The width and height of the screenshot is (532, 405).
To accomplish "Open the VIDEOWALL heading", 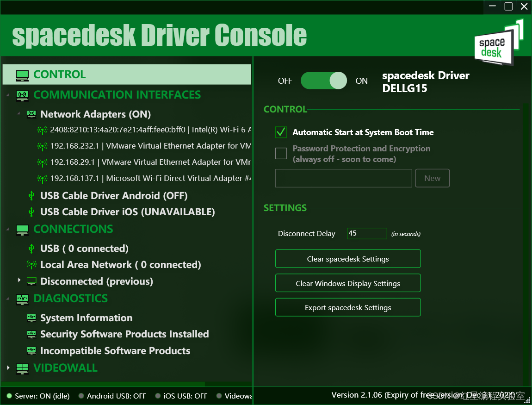I will pyautogui.click(x=66, y=368).
